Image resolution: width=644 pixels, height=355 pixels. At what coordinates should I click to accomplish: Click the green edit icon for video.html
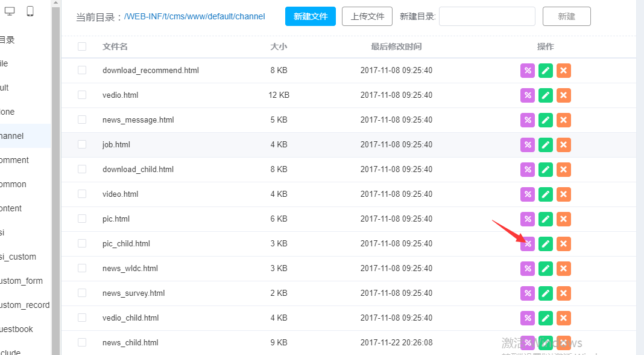point(546,194)
